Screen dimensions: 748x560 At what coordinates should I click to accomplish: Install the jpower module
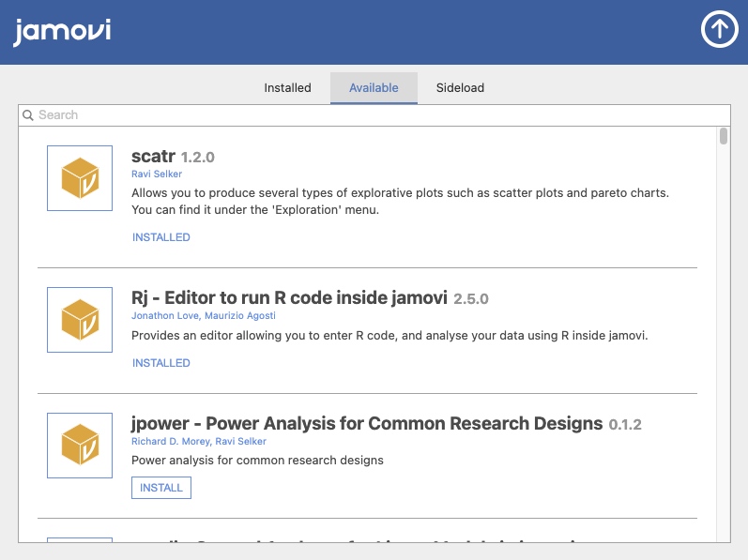pyautogui.click(x=161, y=488)
